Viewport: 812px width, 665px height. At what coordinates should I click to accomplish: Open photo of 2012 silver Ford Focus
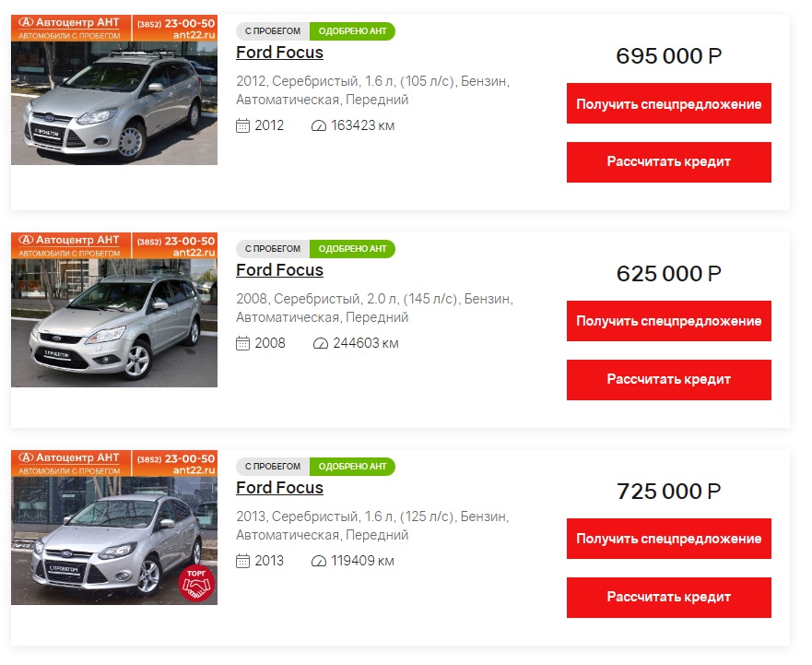pyautogui.click(x=114, y=89)
